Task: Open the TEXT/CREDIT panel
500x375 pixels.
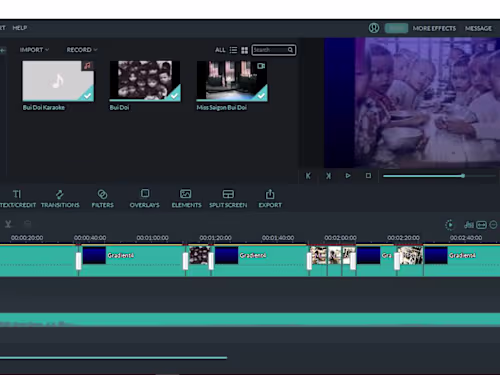Action: tap(17, 199)
